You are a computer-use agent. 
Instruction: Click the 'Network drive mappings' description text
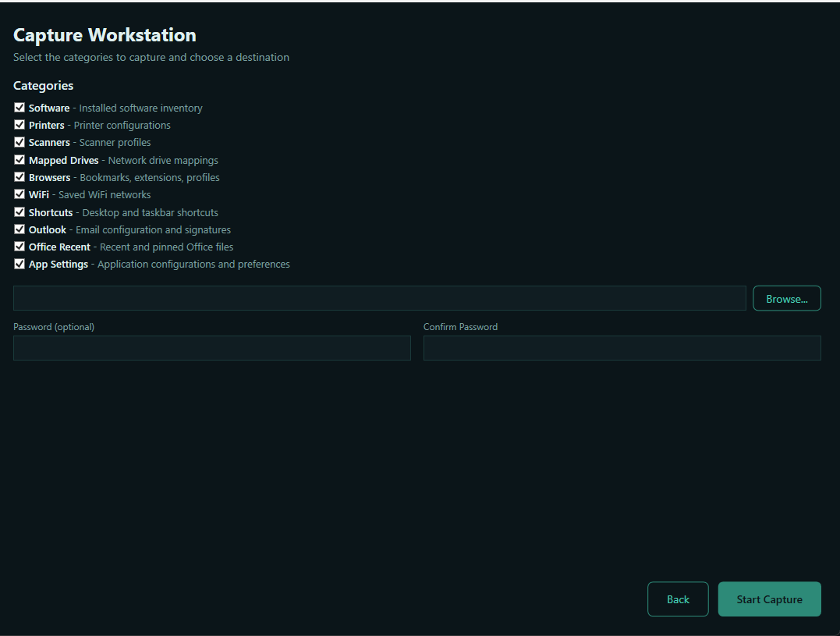[163, 161]
